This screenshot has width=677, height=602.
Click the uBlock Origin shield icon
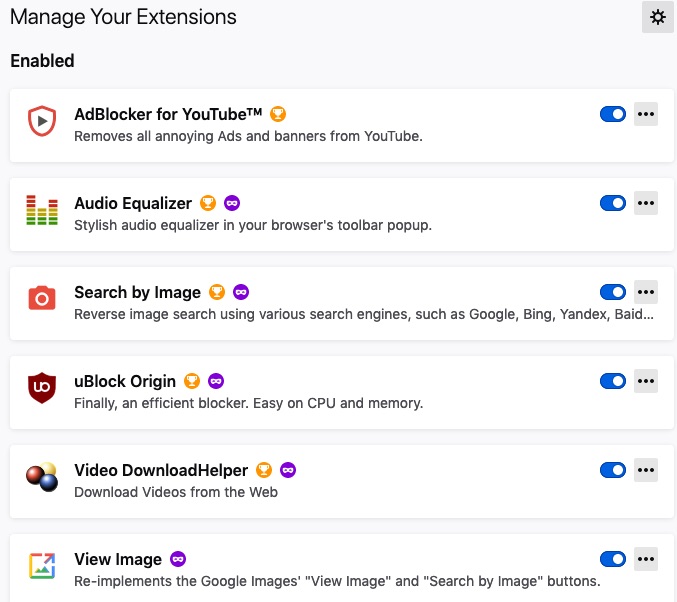click(x=42, y=387)
